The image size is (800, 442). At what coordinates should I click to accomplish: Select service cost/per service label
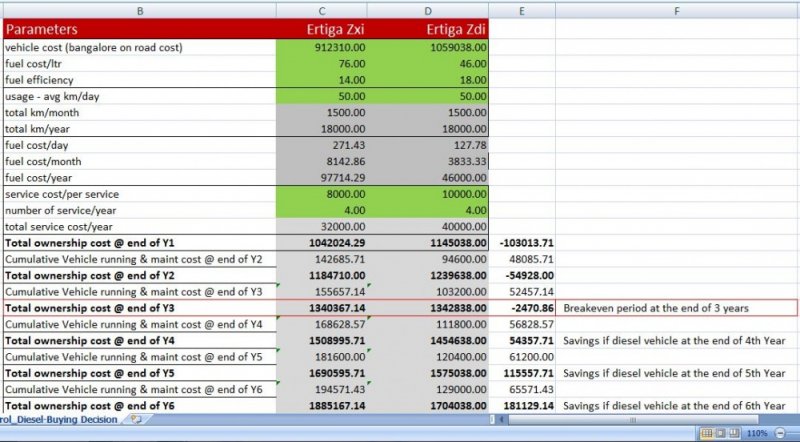pos(140,194)
